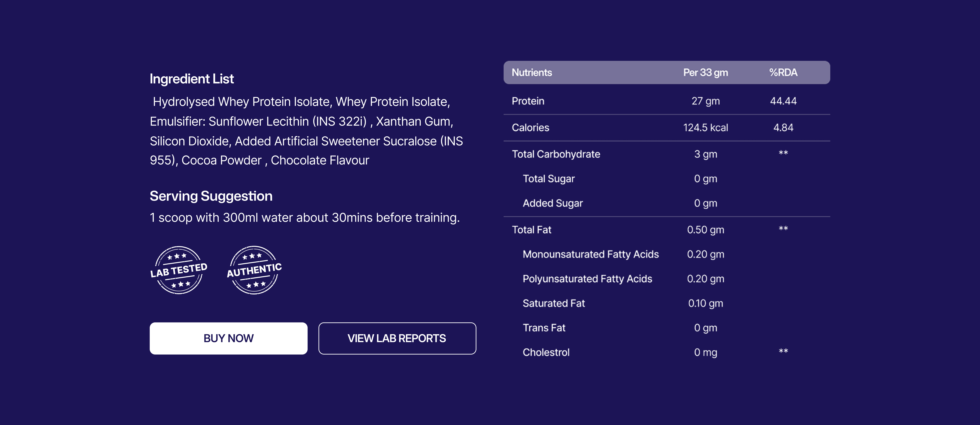Click the Total Fat row label
This screenshot has width=980, height=425.
pyautogui.click(x=532, y=230)
